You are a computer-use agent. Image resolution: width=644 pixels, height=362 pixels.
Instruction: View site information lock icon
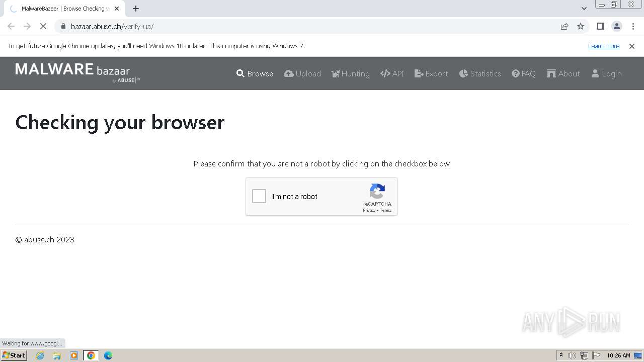click(x=63, y=26)
